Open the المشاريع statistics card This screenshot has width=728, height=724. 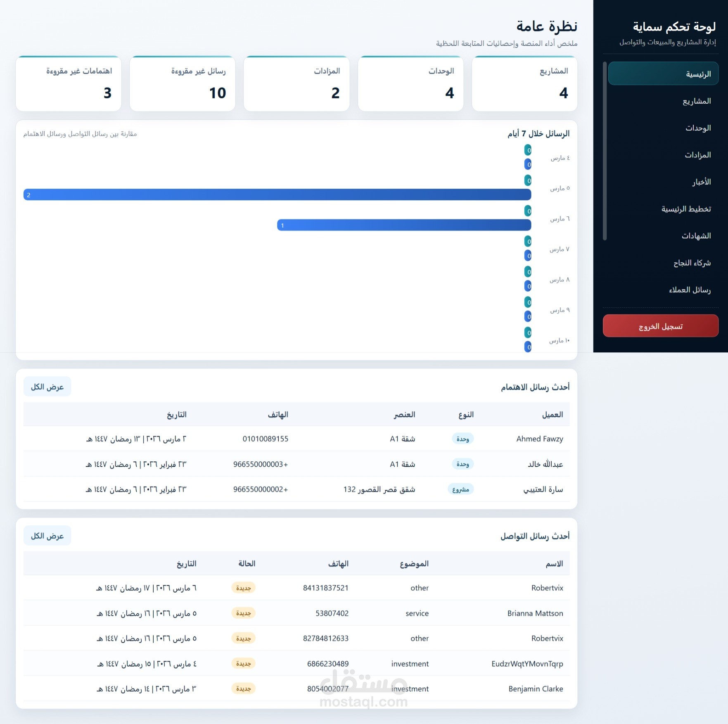click(x=524, y=84)
